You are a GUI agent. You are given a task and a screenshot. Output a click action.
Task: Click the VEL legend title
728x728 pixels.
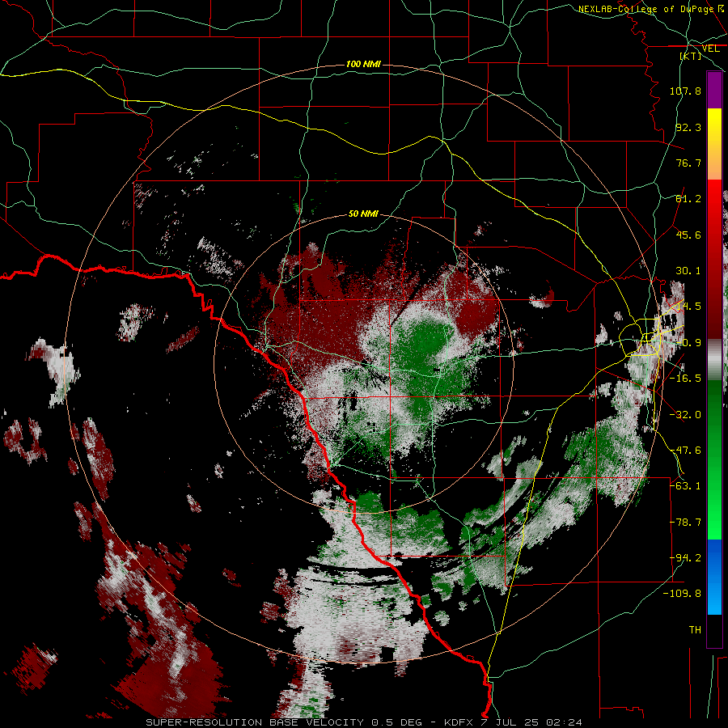point(711,49)
